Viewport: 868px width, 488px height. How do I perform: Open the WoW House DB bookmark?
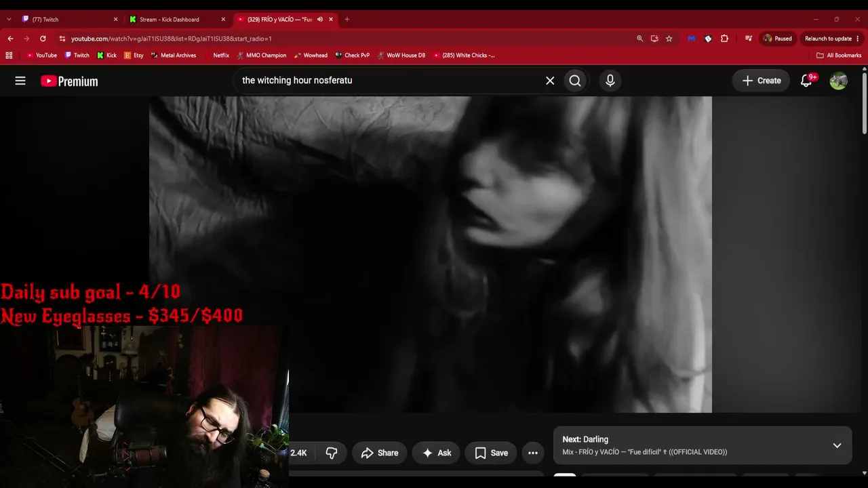[x=401, y=56]
